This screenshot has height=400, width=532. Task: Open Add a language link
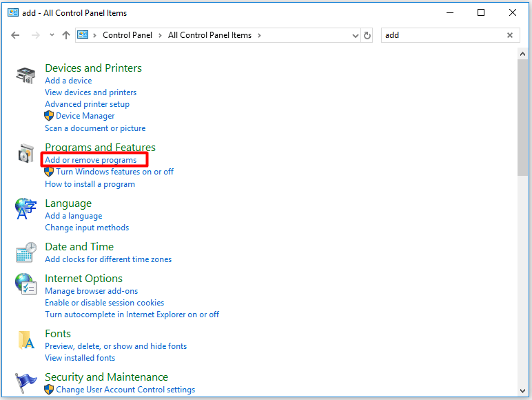[73, 216]
